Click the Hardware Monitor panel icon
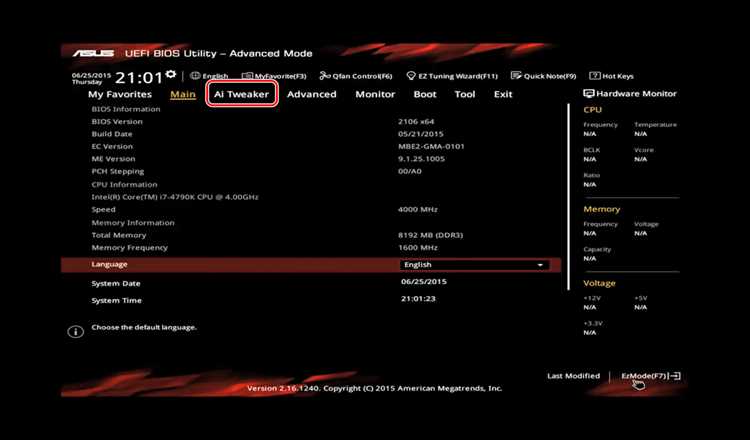Screen dimensions: 750x440 click(588, 94)
